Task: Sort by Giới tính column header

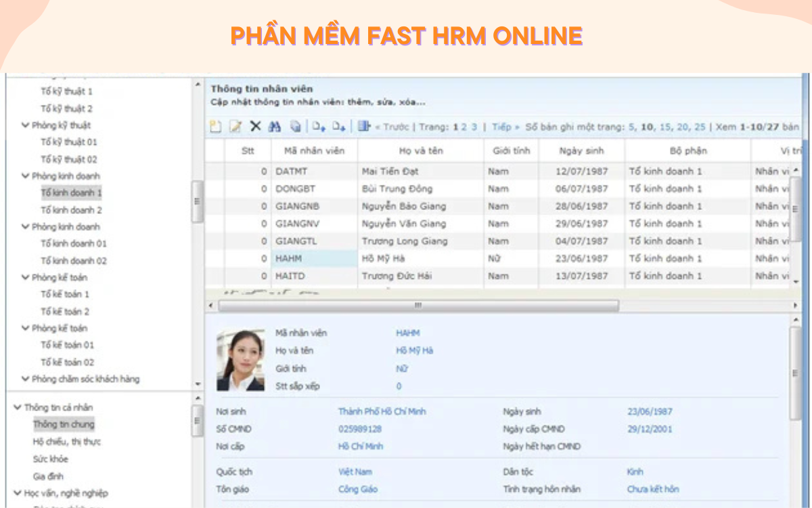Action: point(512,150)
